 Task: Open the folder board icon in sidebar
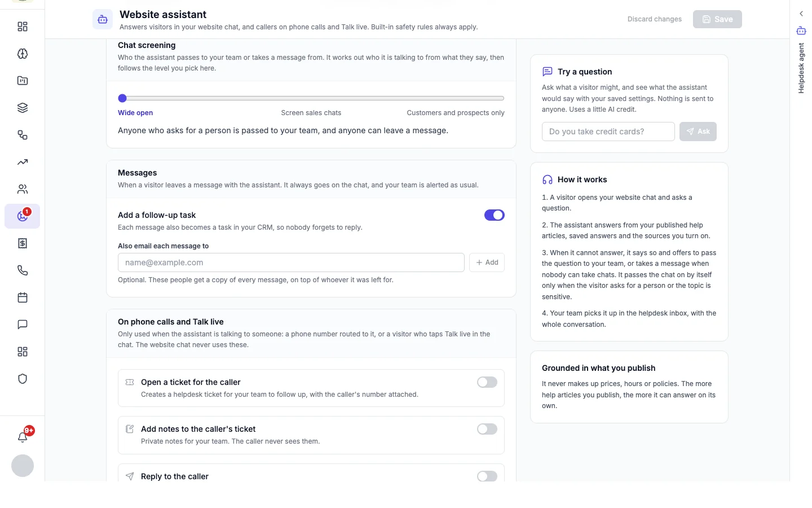click(x=23, y=81)
